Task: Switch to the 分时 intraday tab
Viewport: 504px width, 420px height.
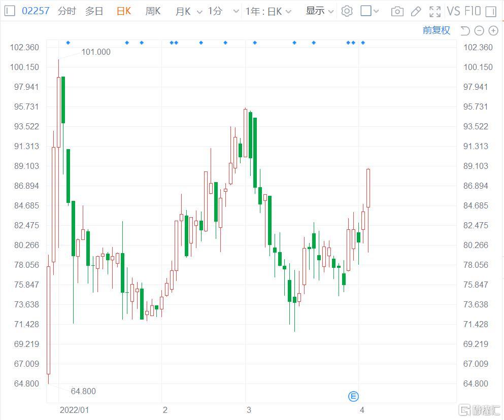Action: [66, 11]
